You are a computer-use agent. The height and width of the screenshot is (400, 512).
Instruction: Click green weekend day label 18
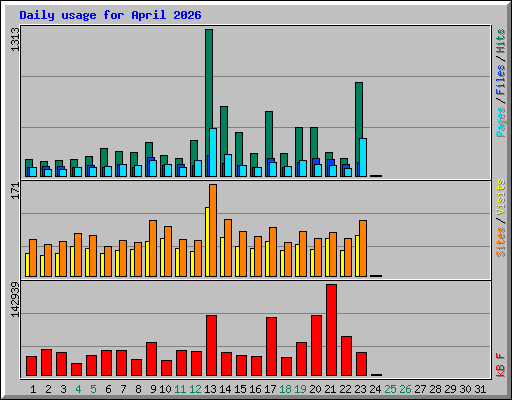coord(285,389)
